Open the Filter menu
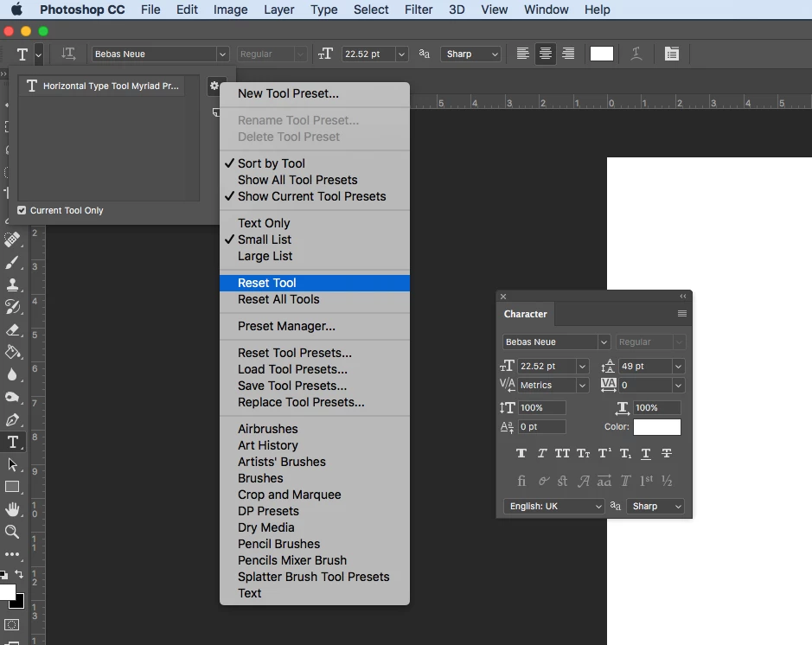This screenshot has width=812, height=645. [419, 10]
